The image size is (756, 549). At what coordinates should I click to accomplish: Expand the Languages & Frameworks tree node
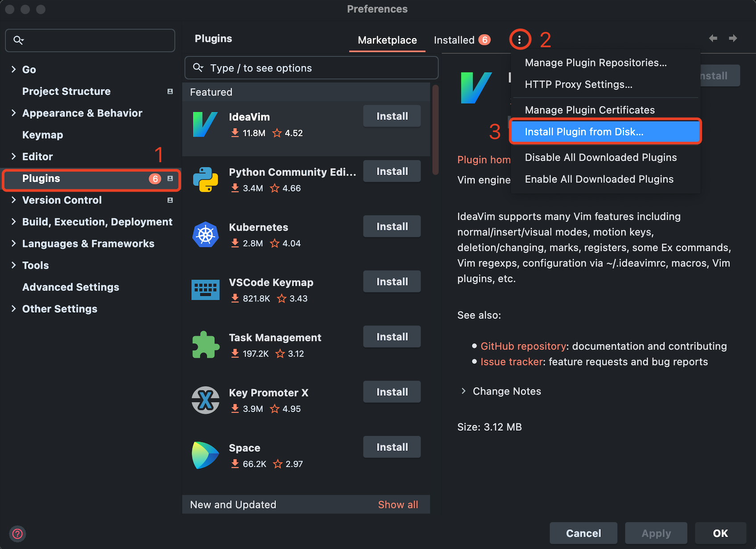point(13,244)
